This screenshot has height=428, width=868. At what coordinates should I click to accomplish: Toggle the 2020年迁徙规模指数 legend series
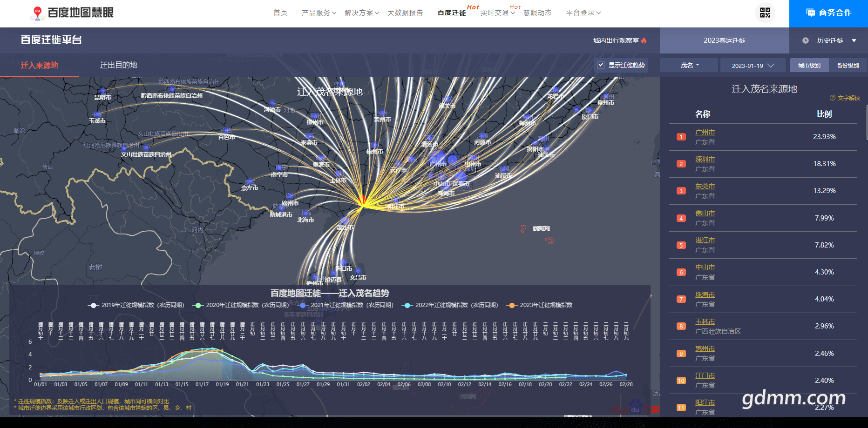[x=241, y=305]
